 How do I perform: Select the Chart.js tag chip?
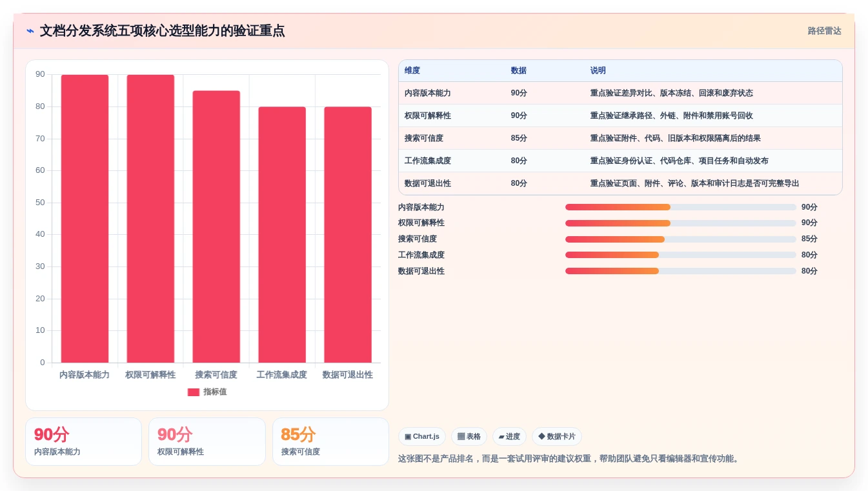point(422,437)
